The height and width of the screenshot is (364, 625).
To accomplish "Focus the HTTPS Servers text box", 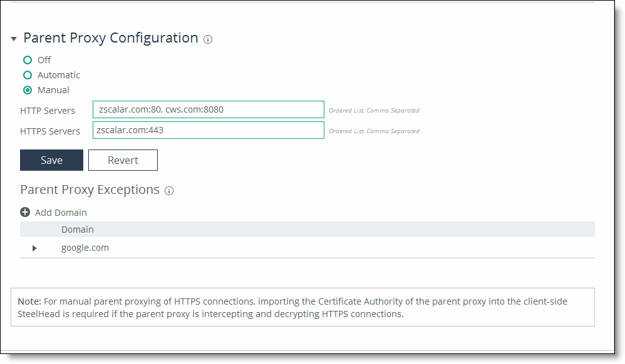I will (208, 130).
